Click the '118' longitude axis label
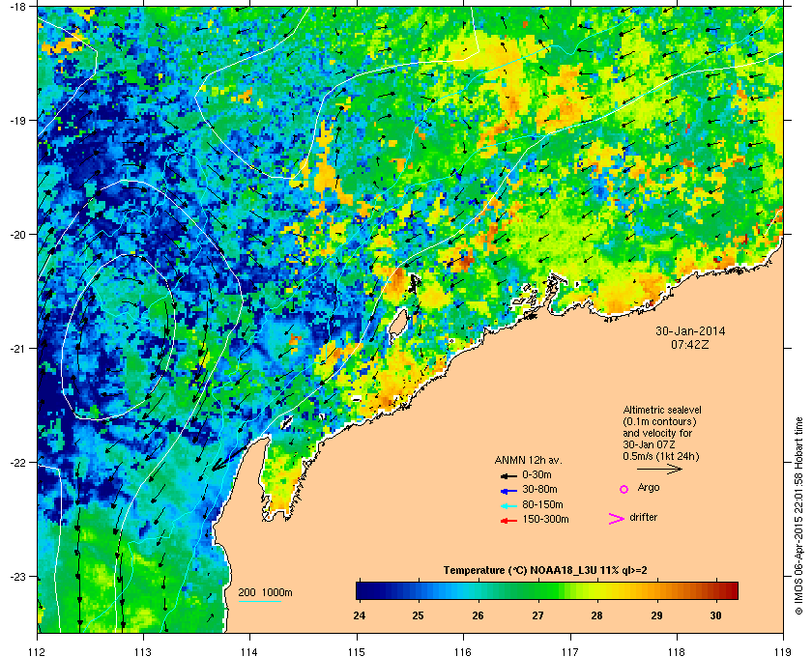The width and height of the screenshot is (812, 657). coord(677,651)
